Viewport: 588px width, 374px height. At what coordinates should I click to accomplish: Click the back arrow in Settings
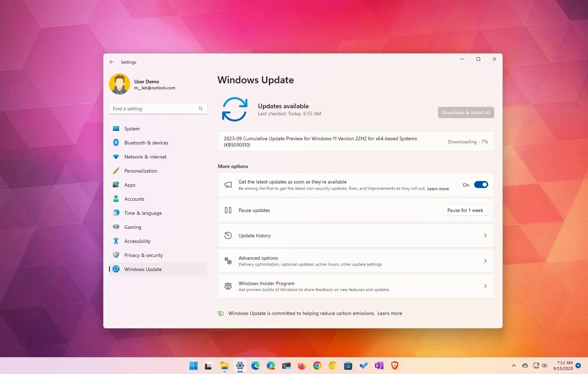coord(112,62)
